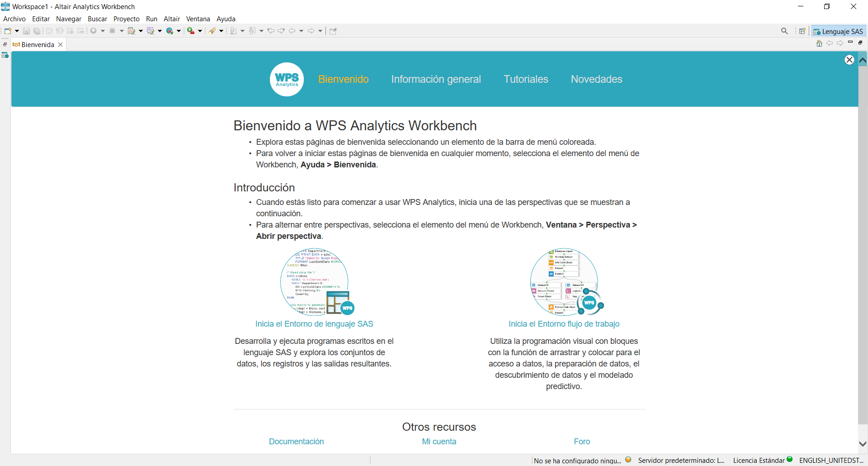
Task: Click the Previous annotation up-arrow icon
Action: (252, 31)
